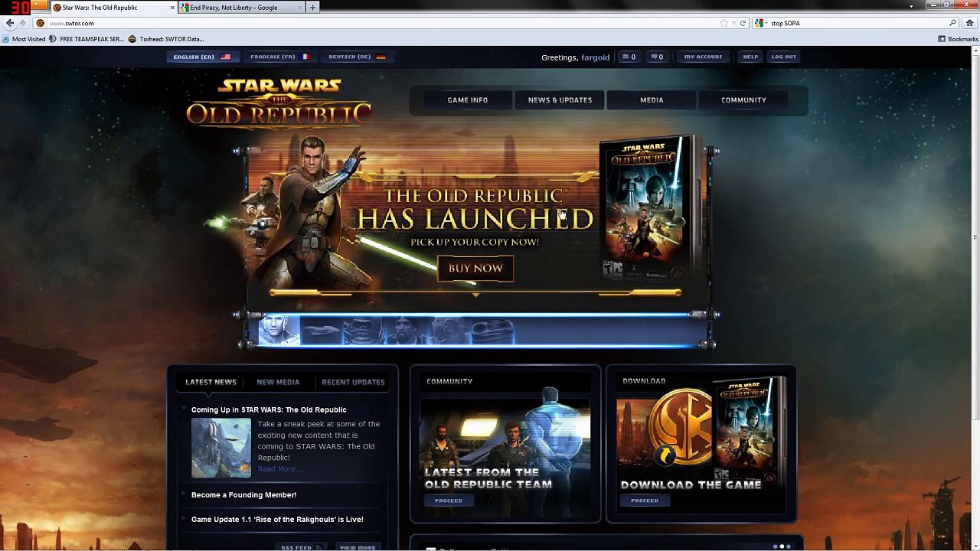Open the Game Info menu
980x551 pixels.
[467, 100]
